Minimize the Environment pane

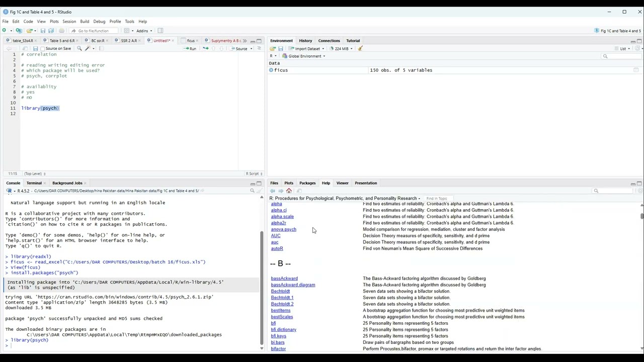point(633,41)
